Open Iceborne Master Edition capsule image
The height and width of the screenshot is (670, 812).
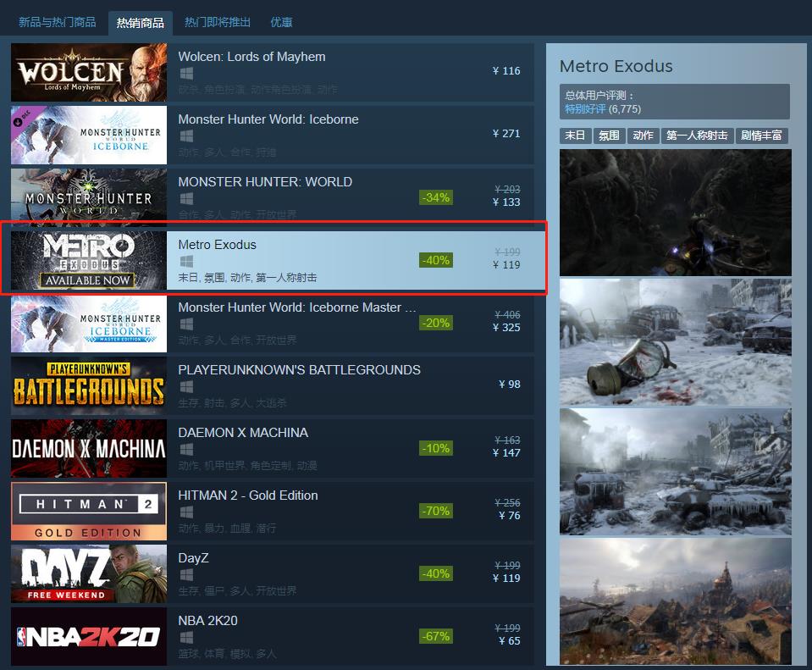tap(89, 324)
